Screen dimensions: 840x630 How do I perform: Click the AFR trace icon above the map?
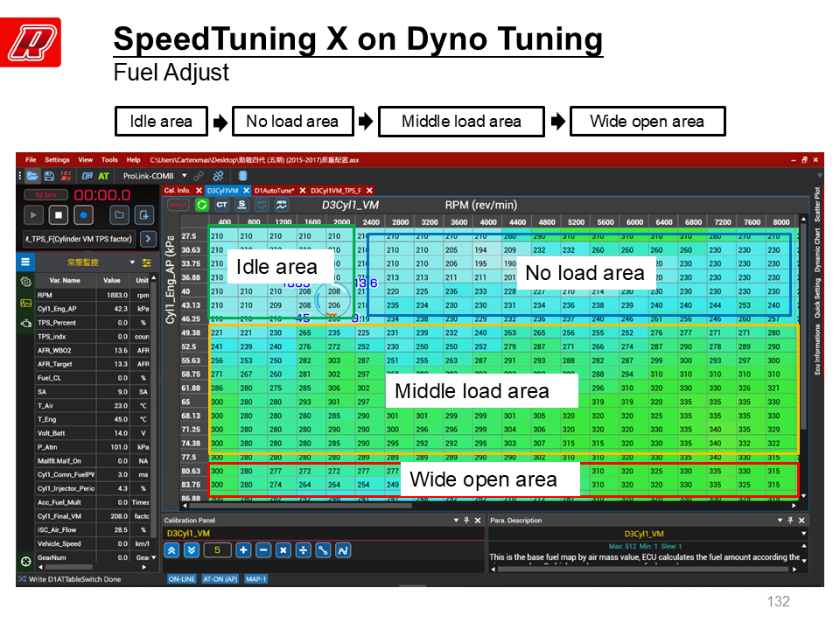click(x=281, y=205)
